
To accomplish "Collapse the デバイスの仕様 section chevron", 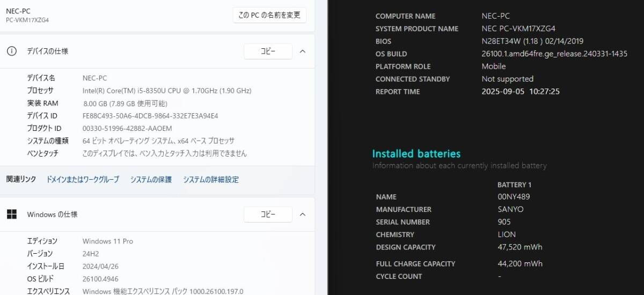I will tap(302, 51).
